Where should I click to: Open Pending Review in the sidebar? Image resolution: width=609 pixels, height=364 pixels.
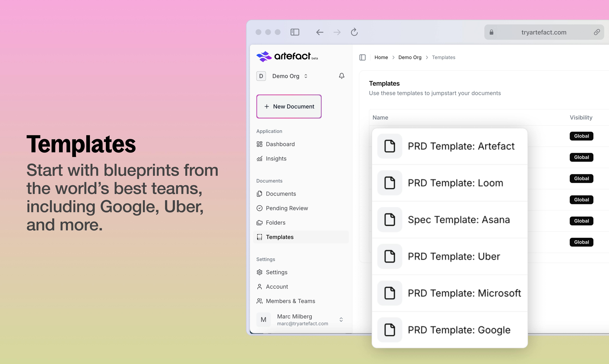point(301,208)
